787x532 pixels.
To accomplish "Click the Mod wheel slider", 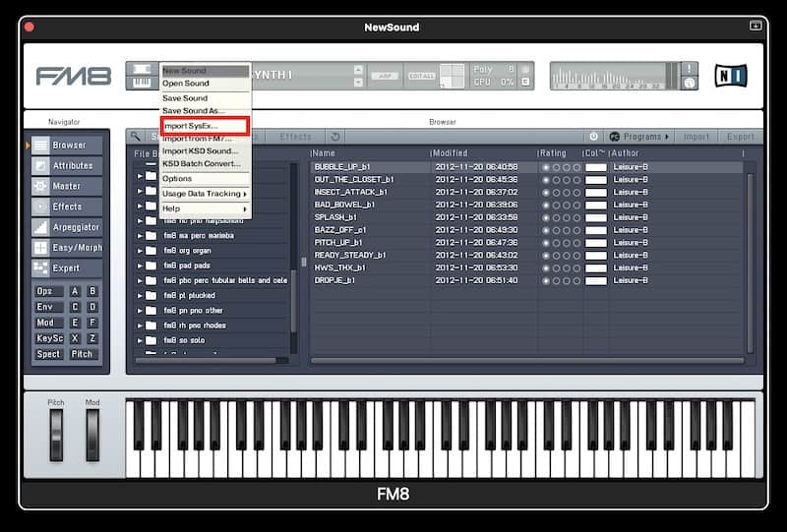I will pos(92,435).
